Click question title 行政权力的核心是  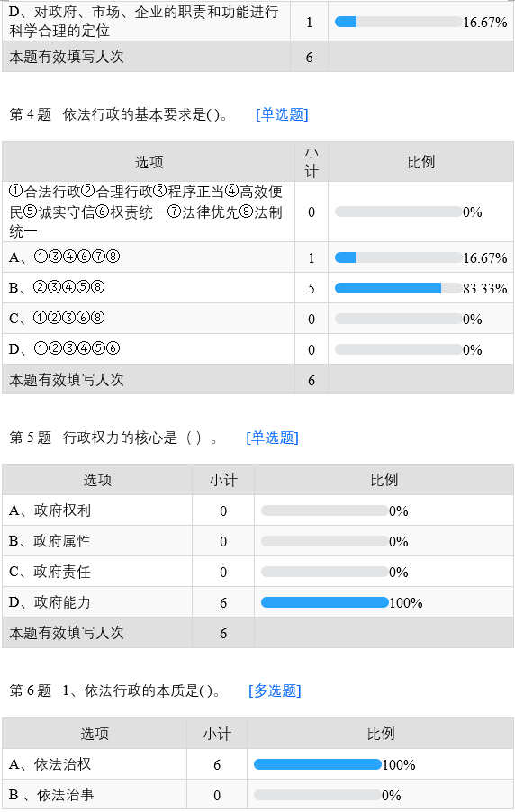tap(121, 438)
